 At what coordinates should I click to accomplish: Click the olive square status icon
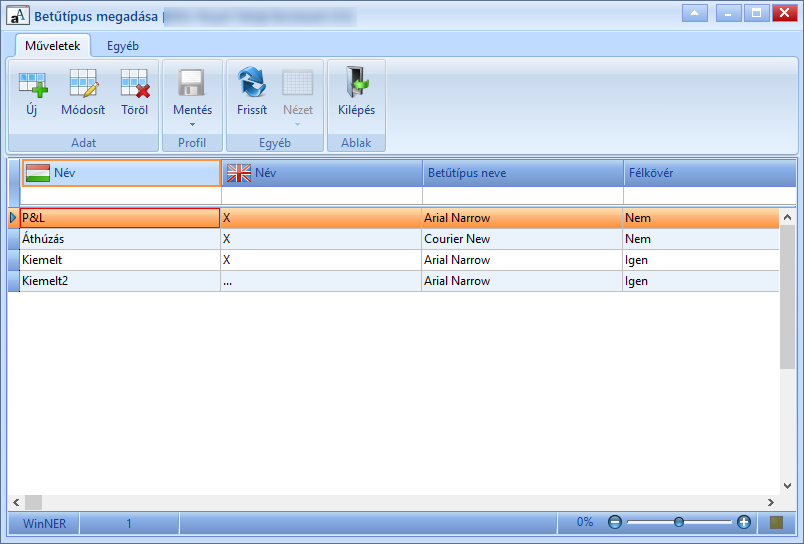click(x=776, y=522)
